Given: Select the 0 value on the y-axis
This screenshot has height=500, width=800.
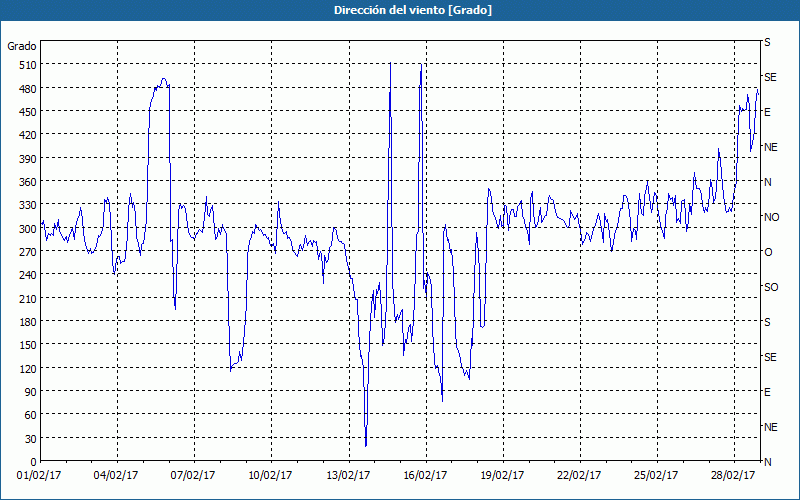Looking at the screenshot, I should [x=34, y=462].
